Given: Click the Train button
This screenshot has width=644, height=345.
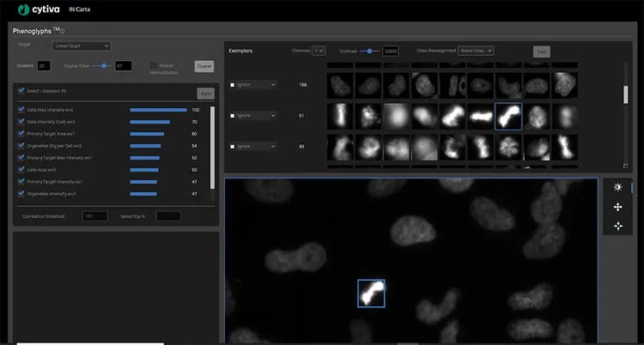Looking at the screenshot, I should click(x=541, y=51).
